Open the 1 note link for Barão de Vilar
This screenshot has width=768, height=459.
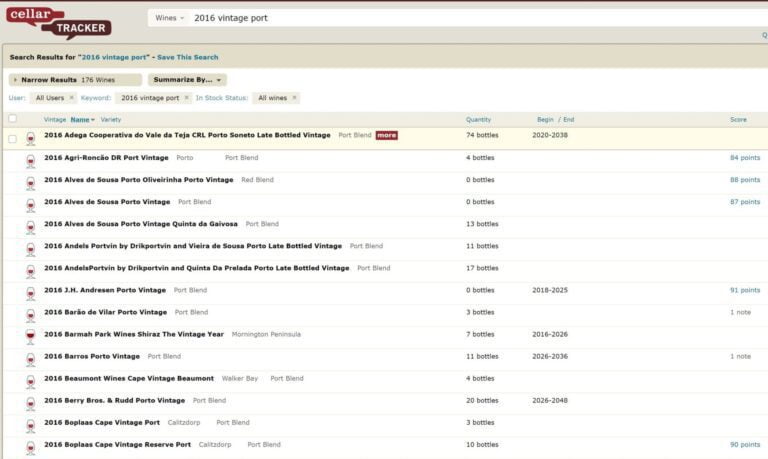(x=740, y=312)
